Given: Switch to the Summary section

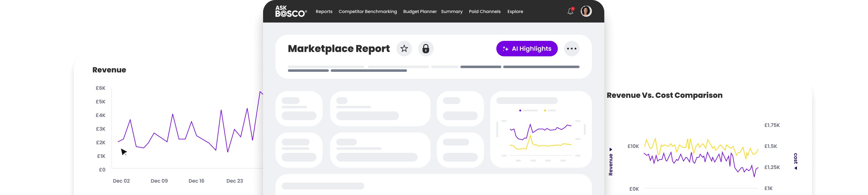Looking at the screenshot, I should [x=451, y=11].
